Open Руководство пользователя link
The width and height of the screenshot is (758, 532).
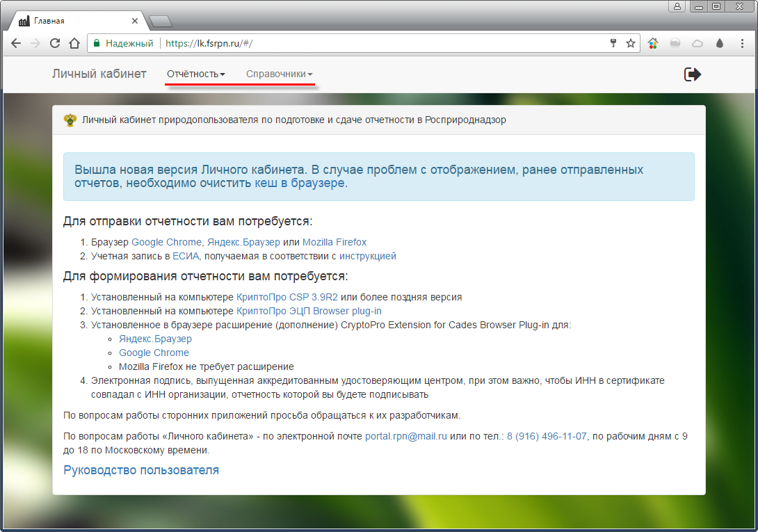[x=141, y=470]
